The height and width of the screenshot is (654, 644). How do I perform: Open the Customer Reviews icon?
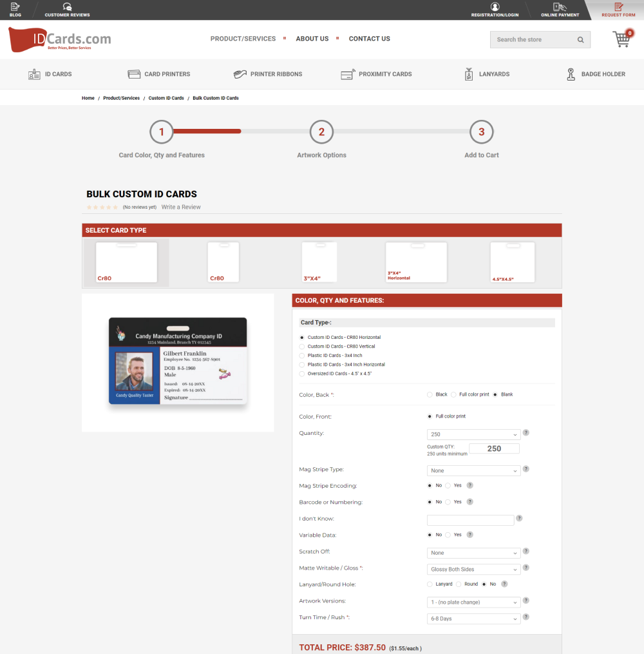click(x=67, y=6)
